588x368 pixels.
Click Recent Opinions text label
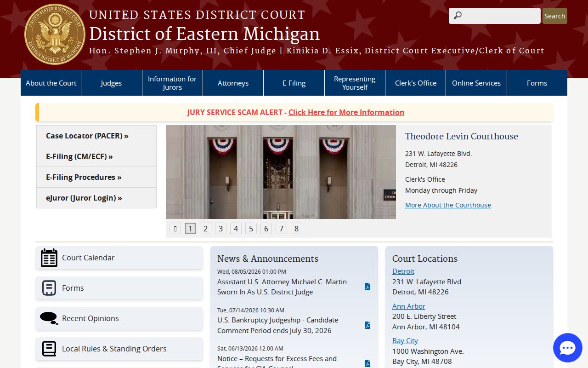(90, 318)
